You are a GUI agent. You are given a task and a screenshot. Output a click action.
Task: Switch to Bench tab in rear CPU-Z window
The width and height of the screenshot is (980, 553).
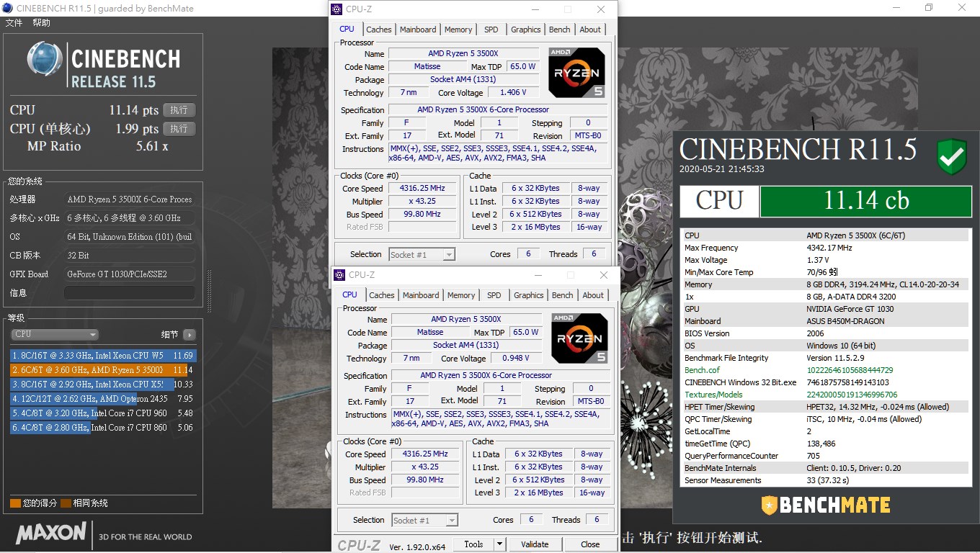(x=559, y=30)
